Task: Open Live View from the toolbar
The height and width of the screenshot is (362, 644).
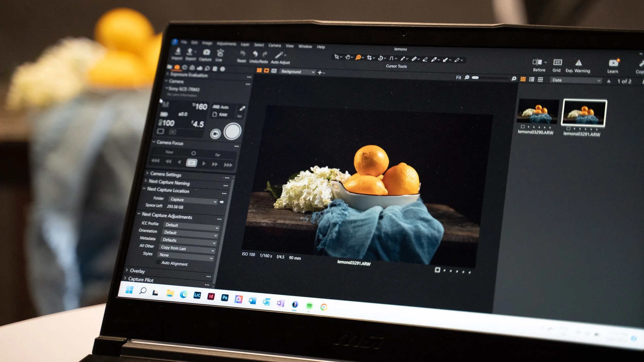Action: 220,53
